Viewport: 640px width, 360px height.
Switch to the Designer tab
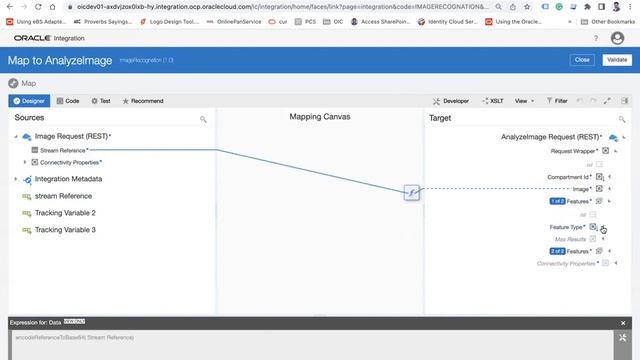(29, 101)
